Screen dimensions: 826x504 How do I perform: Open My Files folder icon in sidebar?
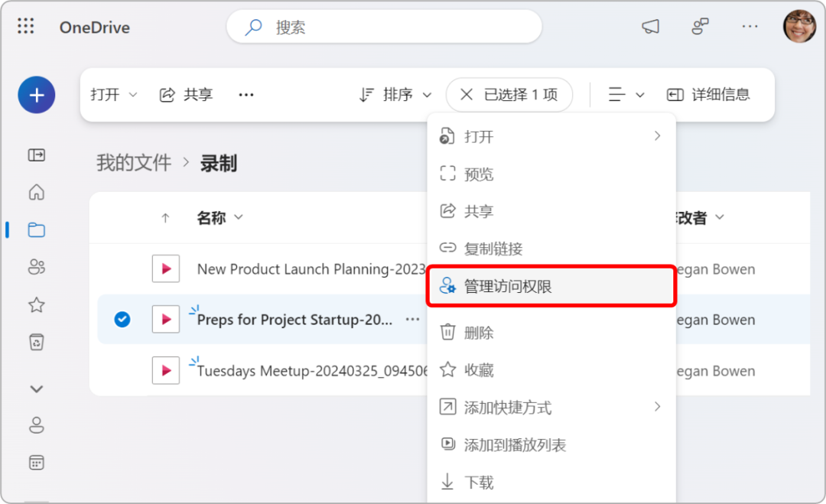coord(36,229)
